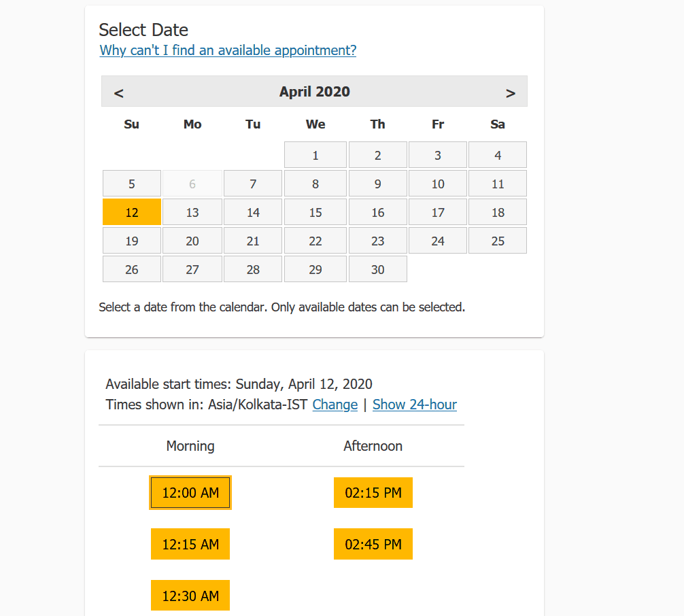Click the Afternoon column header
This screenshot has height=616, width=684.
pyautogui.click(x=373, y=446)
